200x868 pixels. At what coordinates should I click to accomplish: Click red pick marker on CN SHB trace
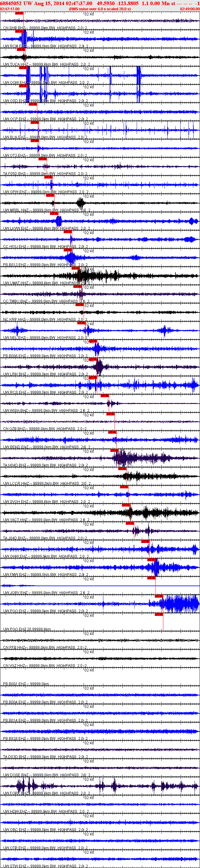point(20,13)
